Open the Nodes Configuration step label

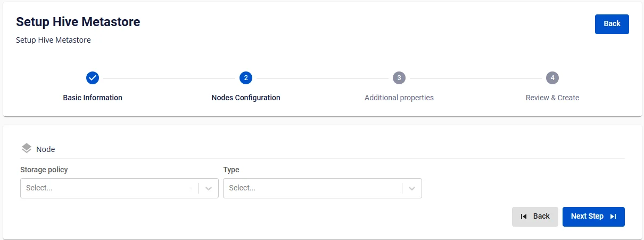tap(246, 98)
